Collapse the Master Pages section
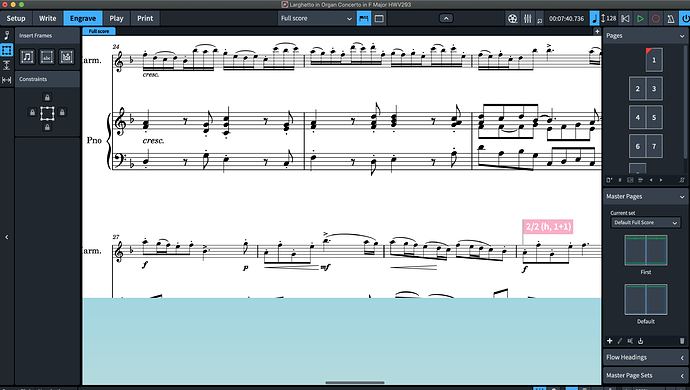Screen dimensions: 690x390 pyautogui.click(x=682, y=197)
